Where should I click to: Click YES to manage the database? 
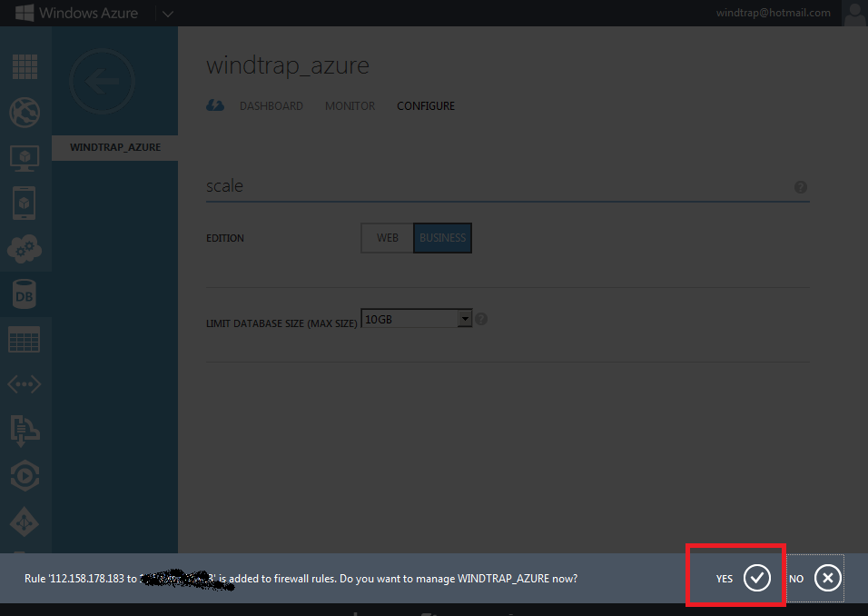[744, 578]
